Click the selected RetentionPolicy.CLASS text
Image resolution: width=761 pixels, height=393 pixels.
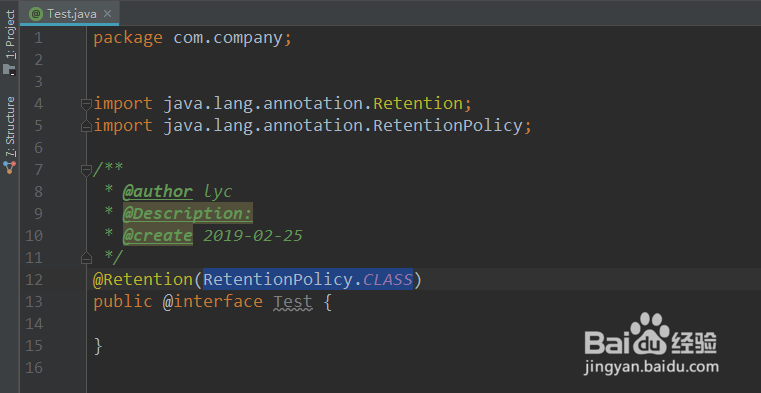click(x=308, y=279)
